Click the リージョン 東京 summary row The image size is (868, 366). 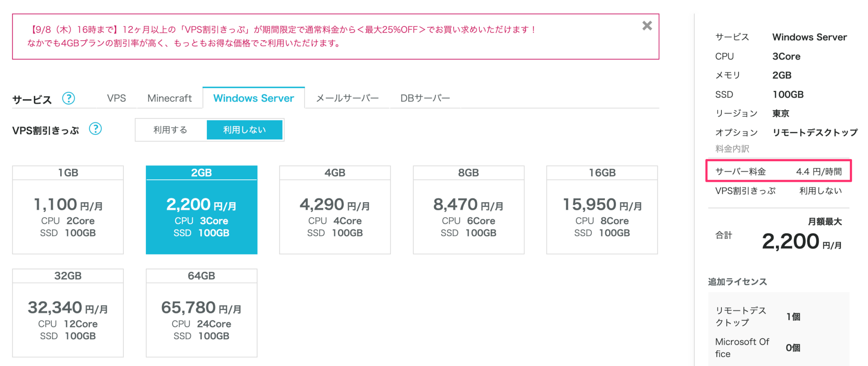click(752, 113)
